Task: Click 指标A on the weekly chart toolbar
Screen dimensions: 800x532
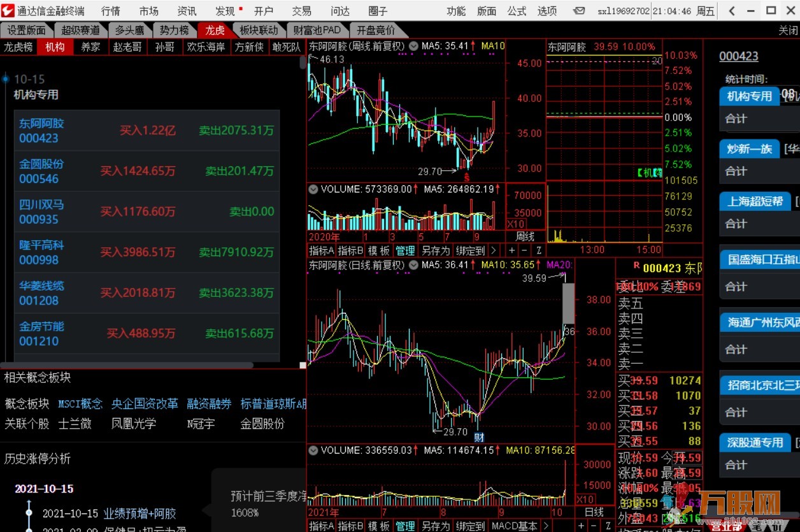Action: (x=322, y=250)
